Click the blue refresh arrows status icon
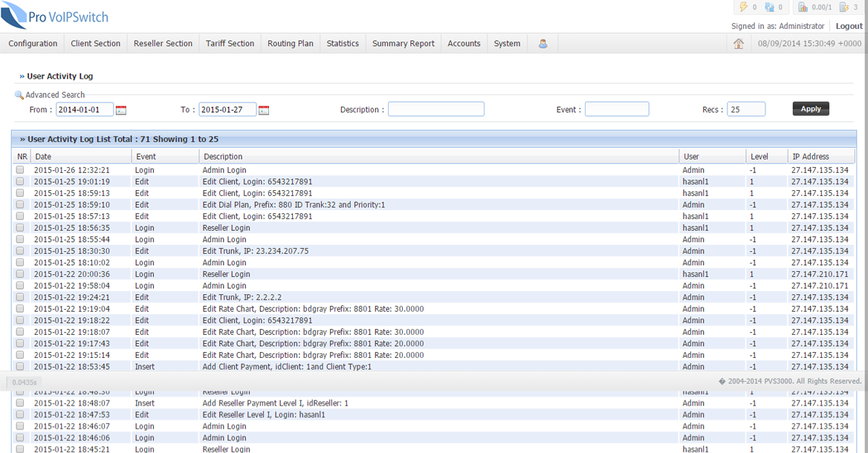This screenshot has width=868, height=453. (769, 7)
